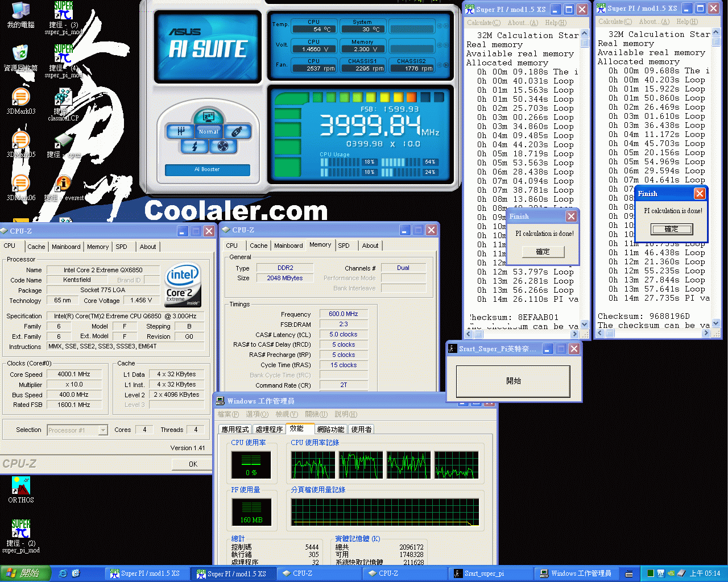This screenshot has width=728, height=582.
Task: Open Help menu in right Super PI
Action: coord(686,22)
